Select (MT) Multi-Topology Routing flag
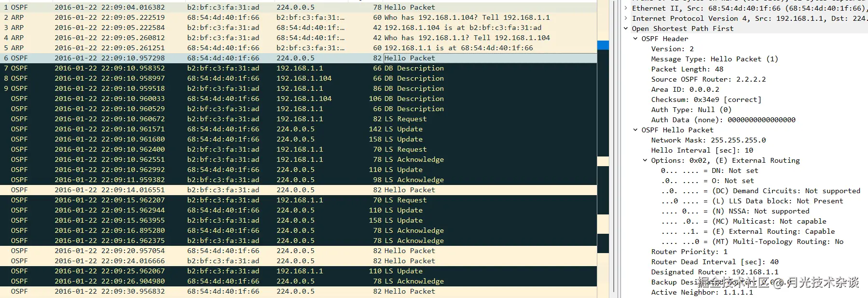 pos(752,241)
